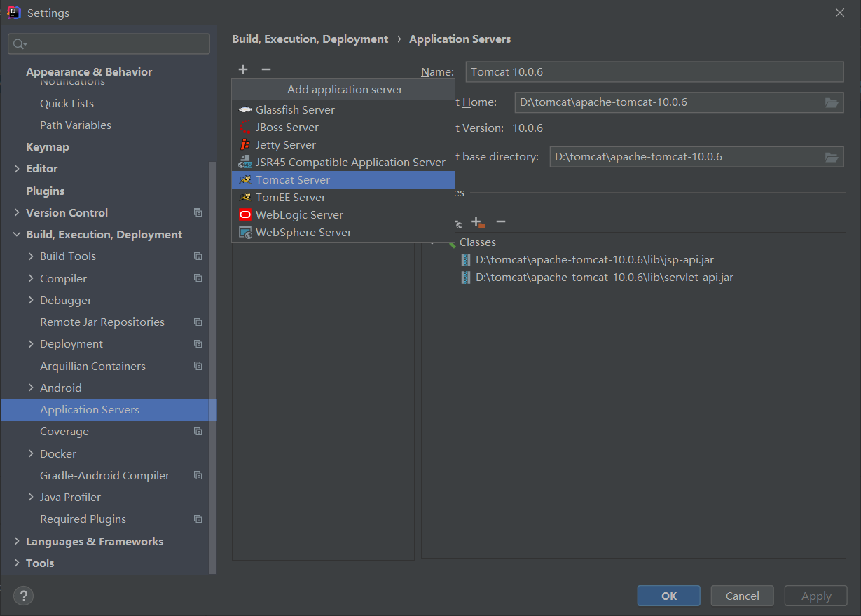861x616 pixels.
Task: Click the plus icon to add an application server
Action: point(243,69)
